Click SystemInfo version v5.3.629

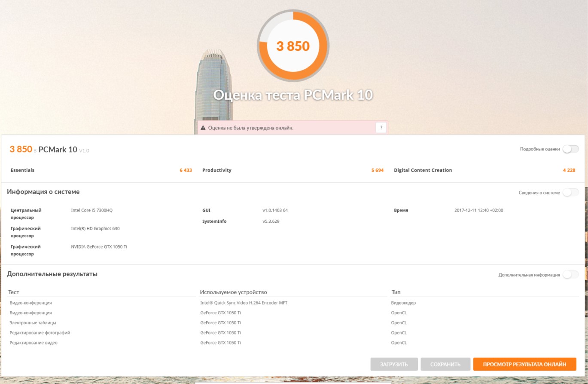(x=271, y=221)
